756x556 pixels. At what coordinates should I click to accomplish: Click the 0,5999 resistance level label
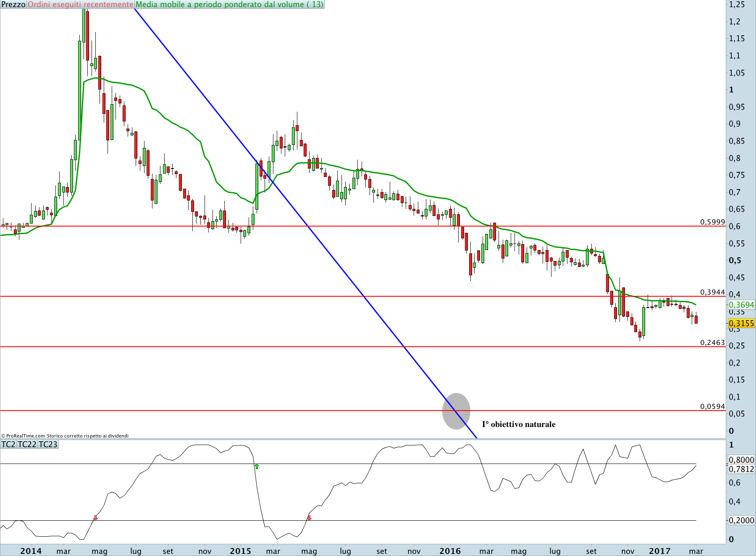point(712,222)
